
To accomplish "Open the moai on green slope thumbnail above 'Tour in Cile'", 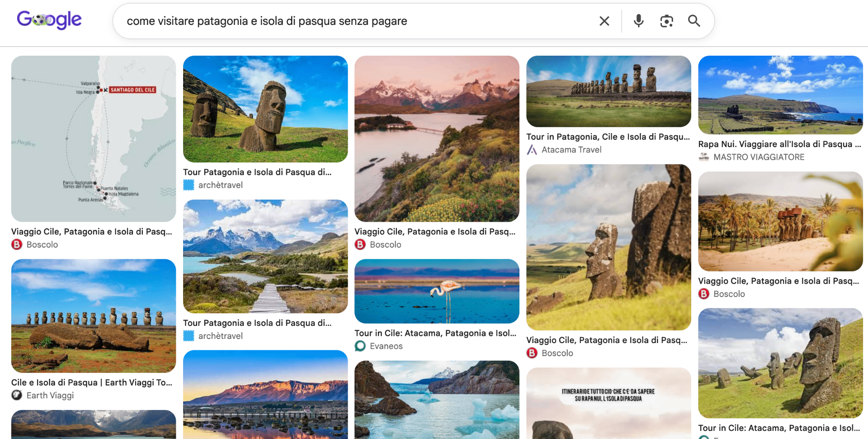I will point(780,363).
